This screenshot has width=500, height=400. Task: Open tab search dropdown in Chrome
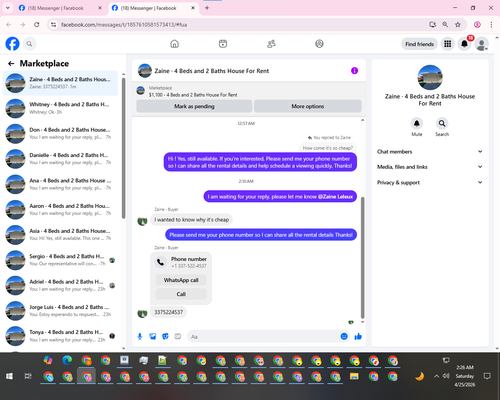[8, 8]
